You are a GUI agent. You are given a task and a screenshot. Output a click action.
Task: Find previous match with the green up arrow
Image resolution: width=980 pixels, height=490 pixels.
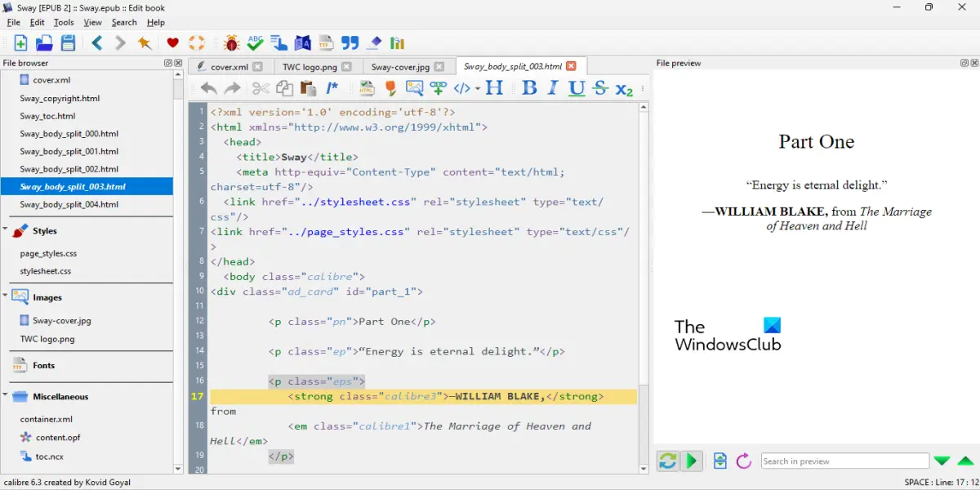tap(965, 461)
